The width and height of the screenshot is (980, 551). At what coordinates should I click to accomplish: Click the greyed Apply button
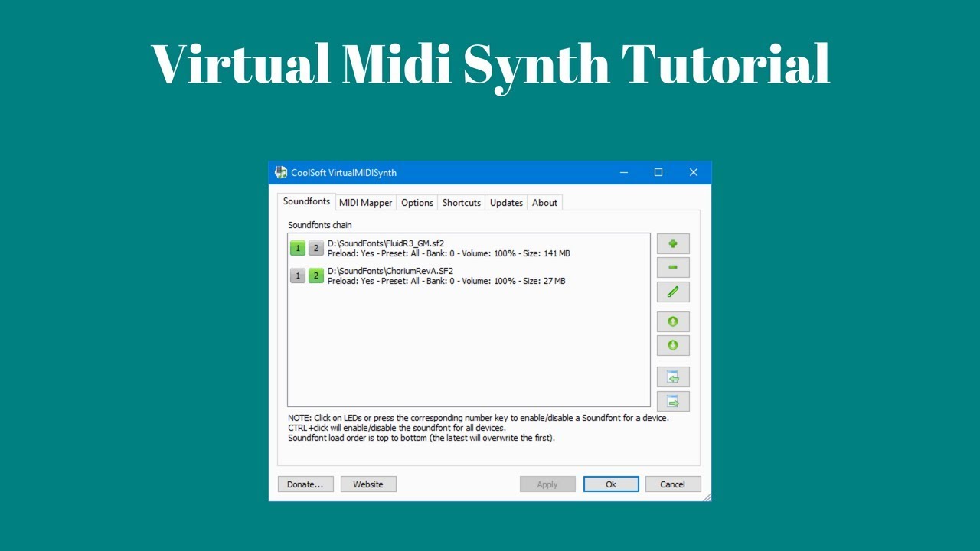pyautogui.click(x=547, y=484)
